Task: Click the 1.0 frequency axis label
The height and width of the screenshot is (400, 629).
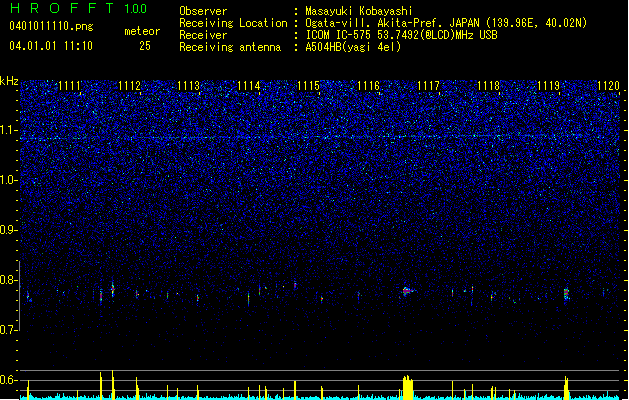Action: click(x=8, y=180)
